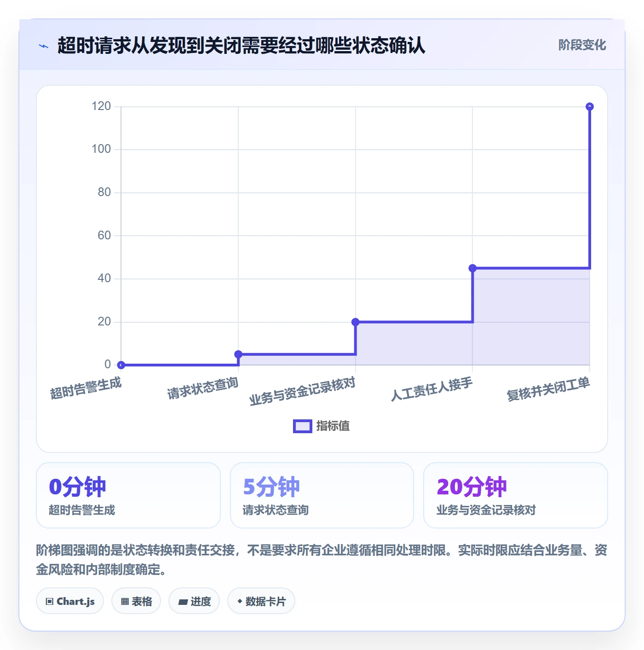Screen dimensions: 644x650
Task: Click the y-axis value 120
Action: click(101, 106)
